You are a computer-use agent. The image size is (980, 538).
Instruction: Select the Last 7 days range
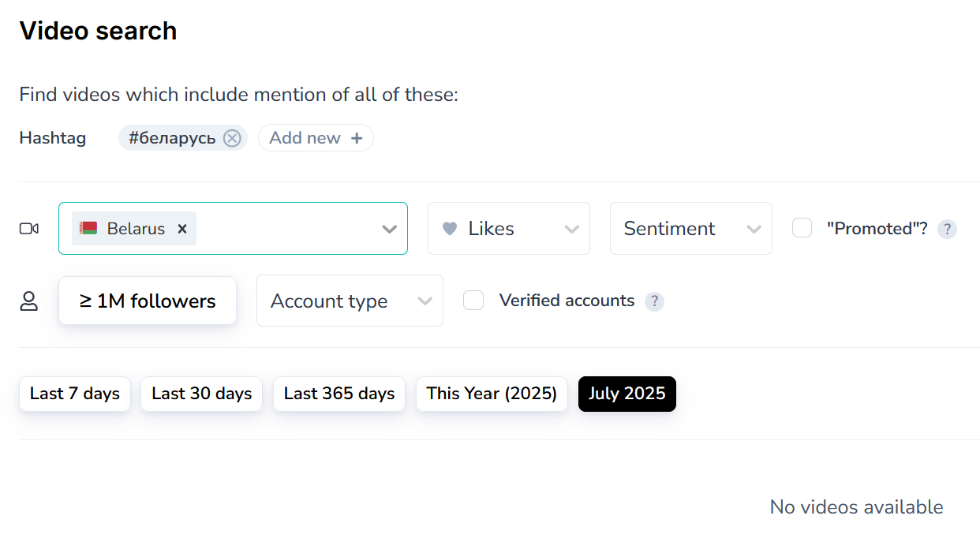tap(75, 394)
